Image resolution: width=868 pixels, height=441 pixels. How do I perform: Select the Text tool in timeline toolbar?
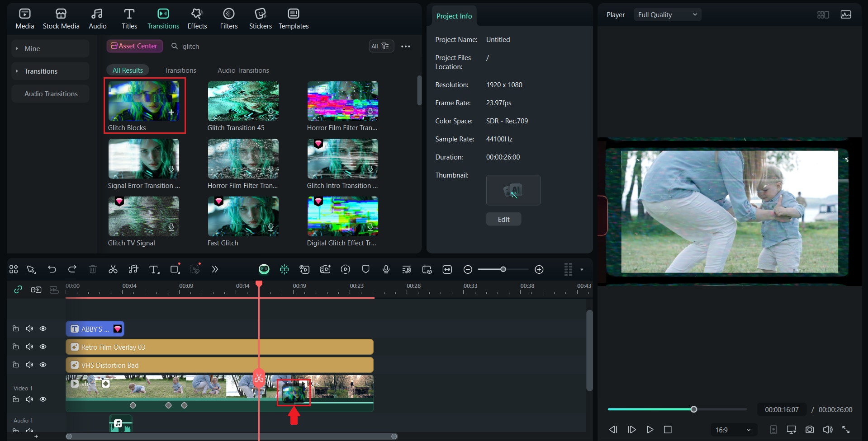pyautogui.click(x=154, y=269)
